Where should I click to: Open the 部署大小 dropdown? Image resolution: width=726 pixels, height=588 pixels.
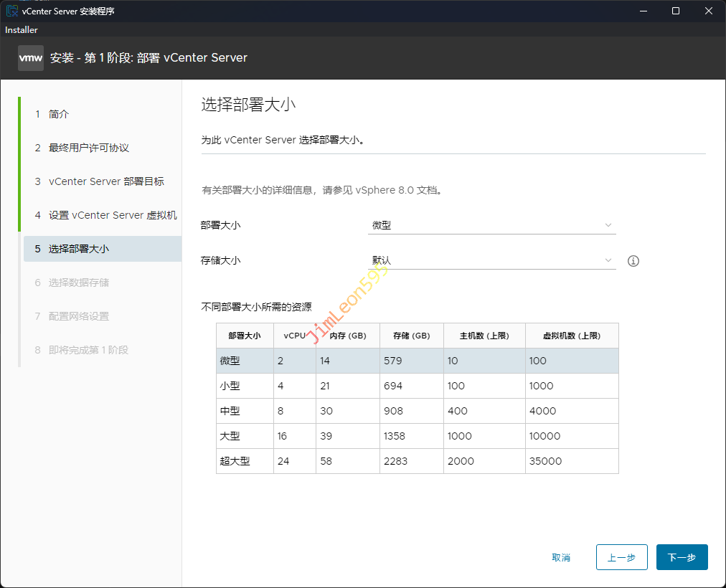(x=491, y=225)
